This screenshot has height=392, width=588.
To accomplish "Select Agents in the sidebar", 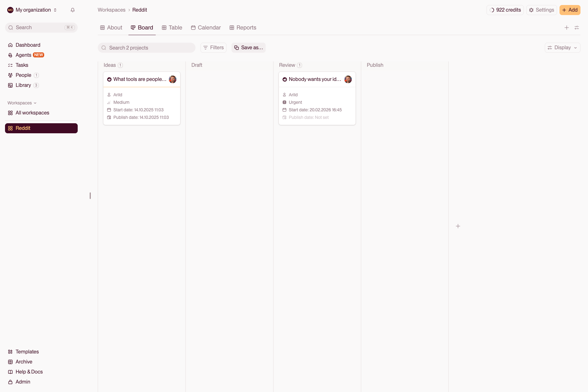I will point(24,55).
